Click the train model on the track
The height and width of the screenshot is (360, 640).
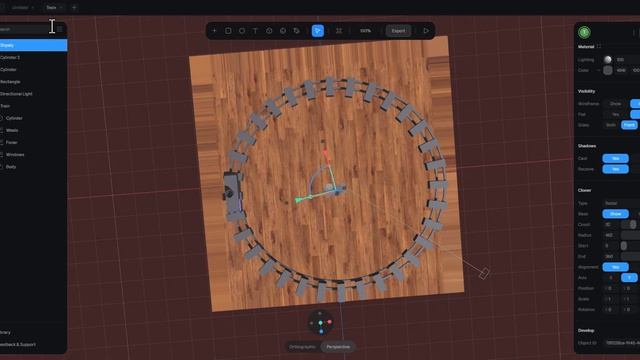coord(233,196)
